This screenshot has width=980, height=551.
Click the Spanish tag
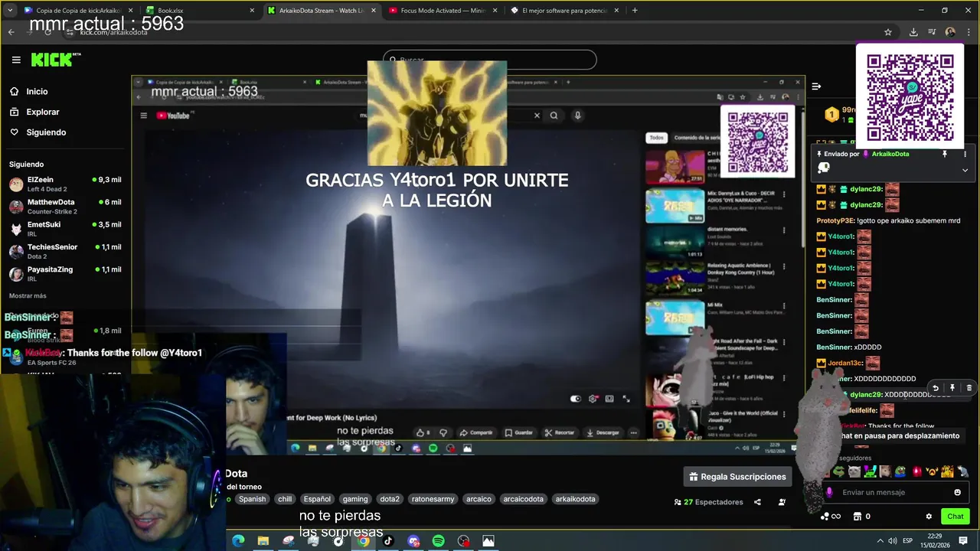252,499
